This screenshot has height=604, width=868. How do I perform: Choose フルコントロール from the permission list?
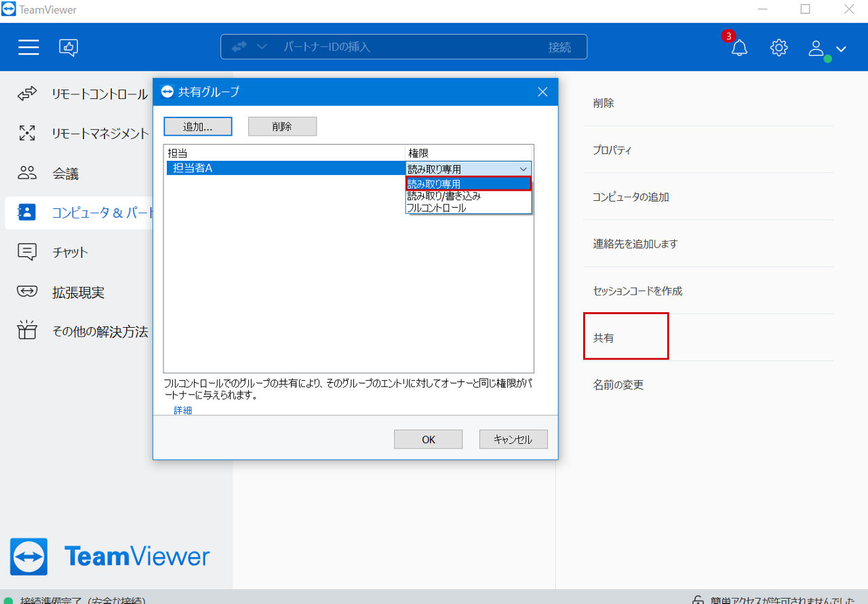pos(469,208)
